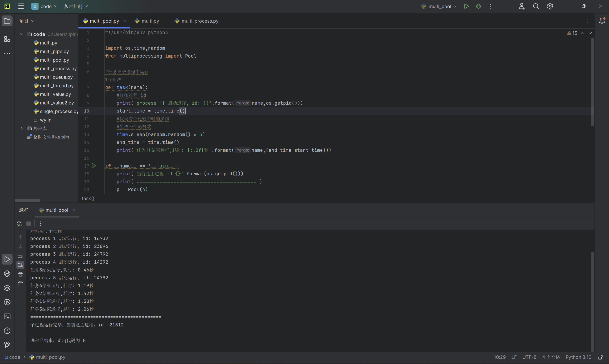Open editor tabs options menu
The height and width of the screenshot is (364, 609).
pos(588,21)
